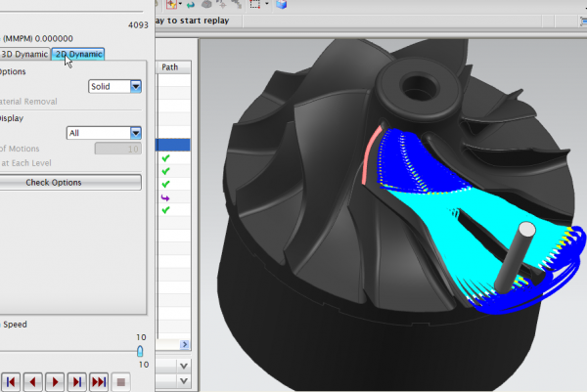Screen dimensions: 587x392
Task: Fast-forward to end of toolpath
Action: click(99, 382)
